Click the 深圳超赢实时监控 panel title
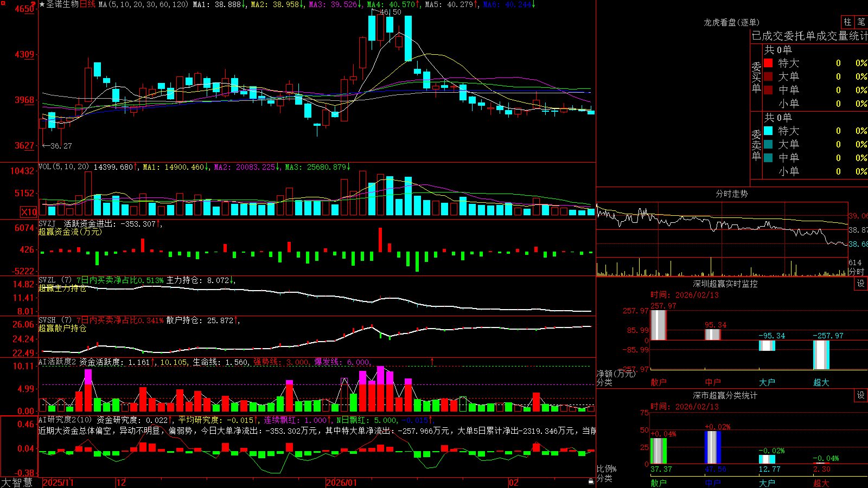Image resolution: width=868 pixels, height=488 pixels. tap(725, 284)
